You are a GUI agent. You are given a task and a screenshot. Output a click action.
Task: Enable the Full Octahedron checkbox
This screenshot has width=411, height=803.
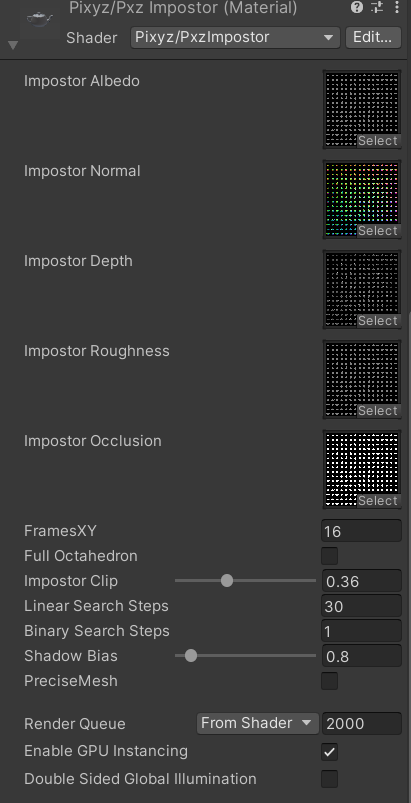point(330,556)
